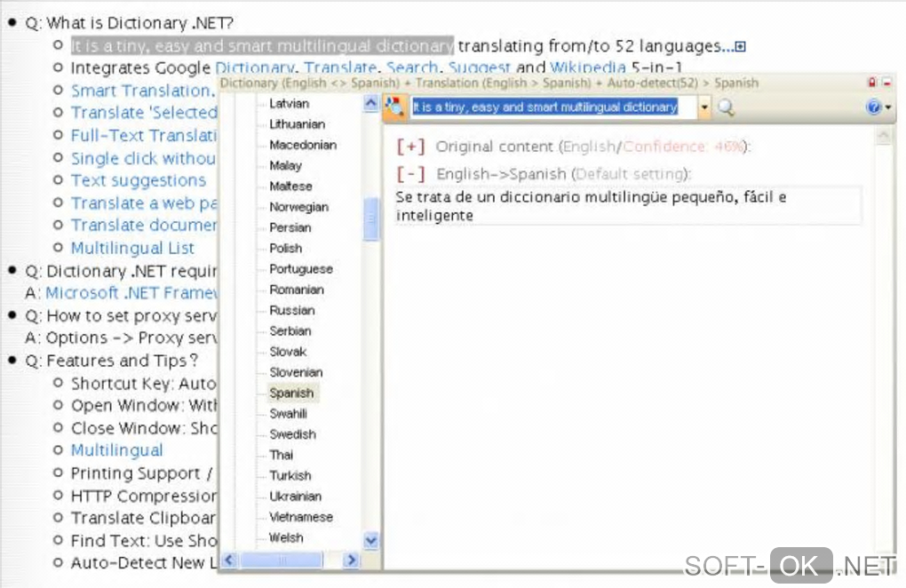Click the red minimize icon in popup title
The image size is (906, 588).
click(887, 83)
